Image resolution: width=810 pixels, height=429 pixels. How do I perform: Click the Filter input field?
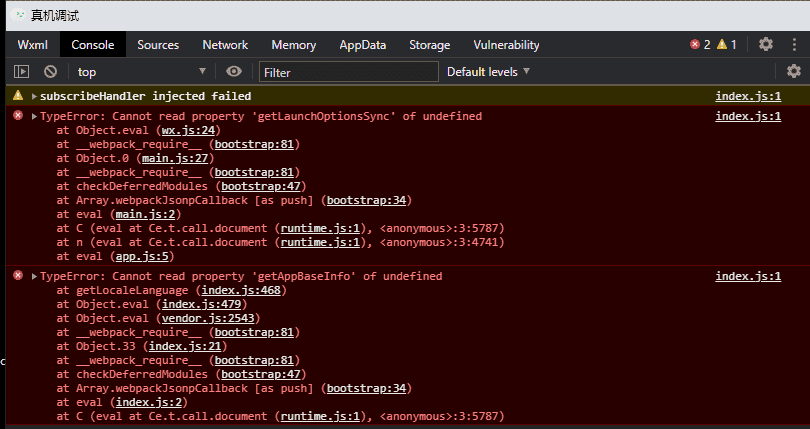coord(348,72)
